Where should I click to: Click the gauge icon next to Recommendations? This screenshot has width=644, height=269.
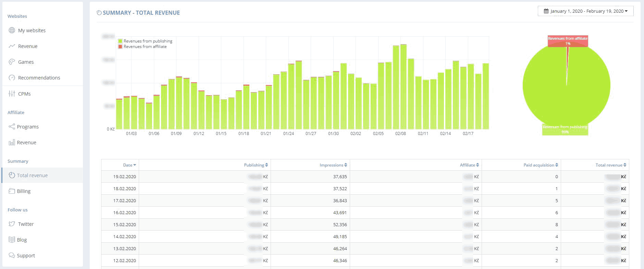click(x=12, y=77)
